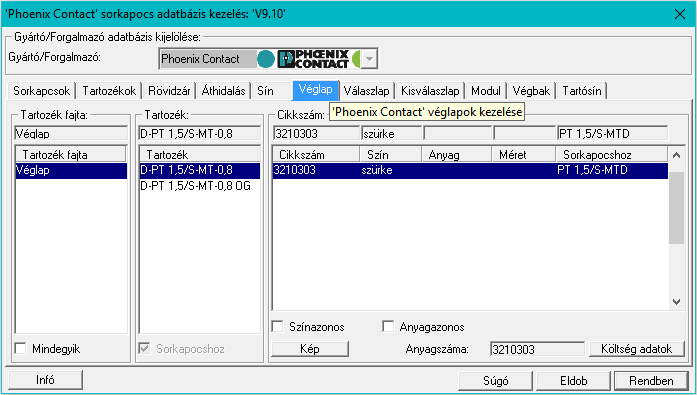The width and height of the screenshot is (697, 395).
Task: Click the Cikkszám column header
Action: (316, 155)
